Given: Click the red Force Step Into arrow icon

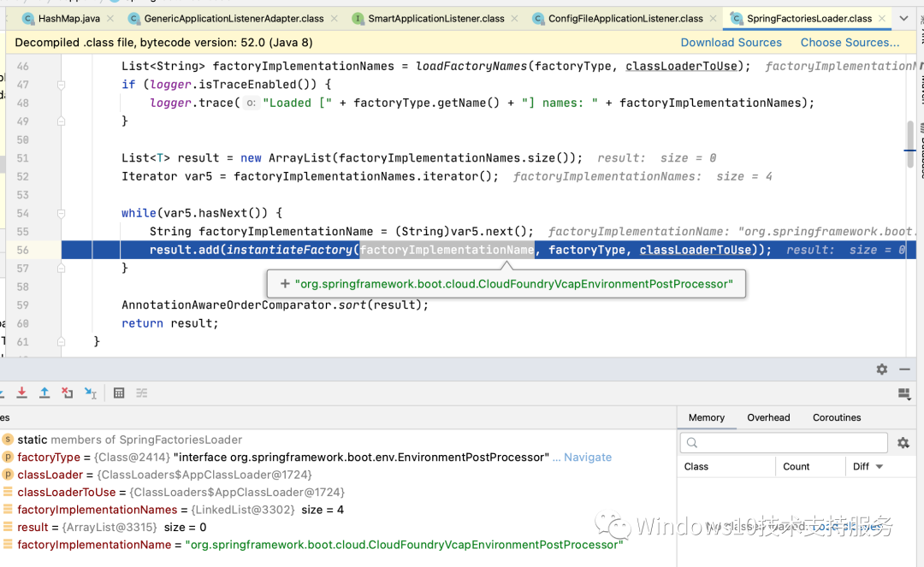Looking at the screenshot, I should (21, 393).
